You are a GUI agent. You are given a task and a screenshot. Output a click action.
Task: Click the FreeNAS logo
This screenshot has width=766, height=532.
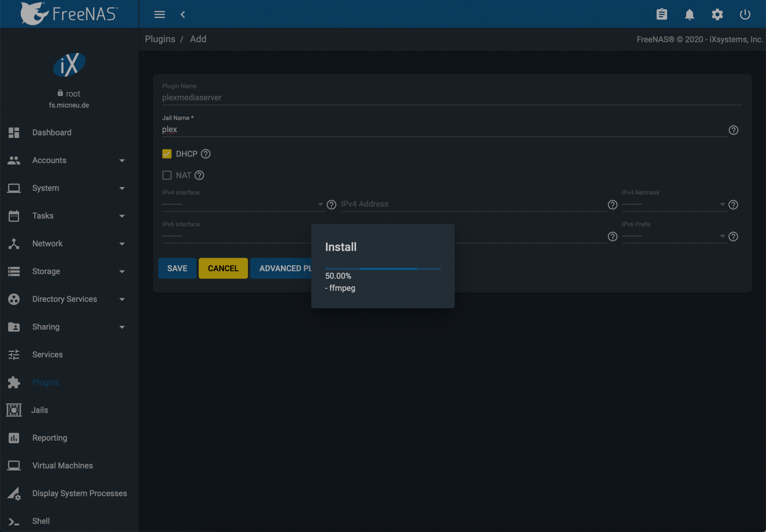point(69,13)
